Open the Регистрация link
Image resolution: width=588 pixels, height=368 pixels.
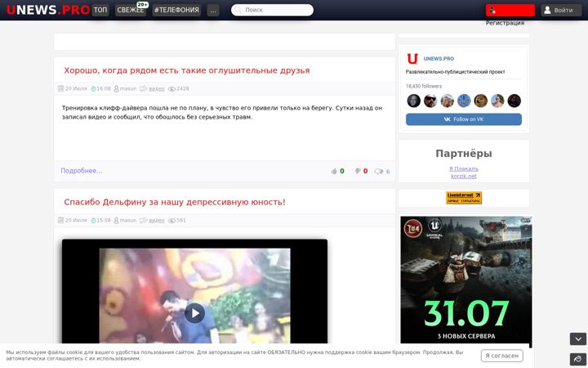point(505,23)
